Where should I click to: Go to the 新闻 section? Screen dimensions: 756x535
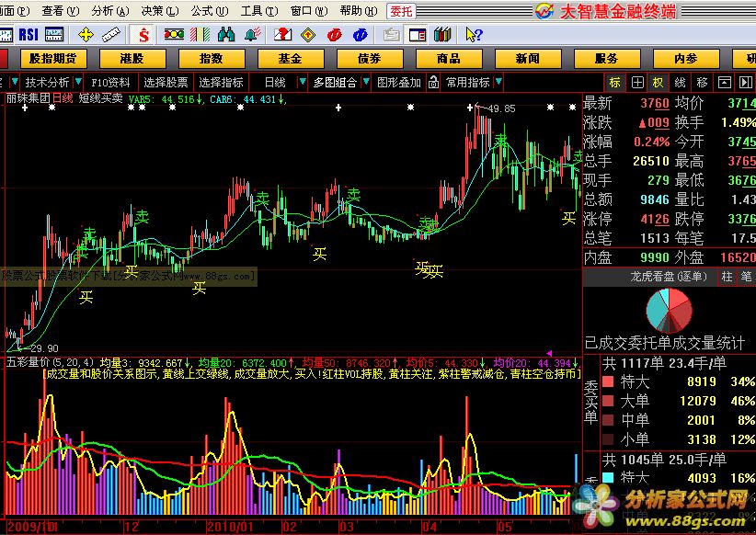528,59
